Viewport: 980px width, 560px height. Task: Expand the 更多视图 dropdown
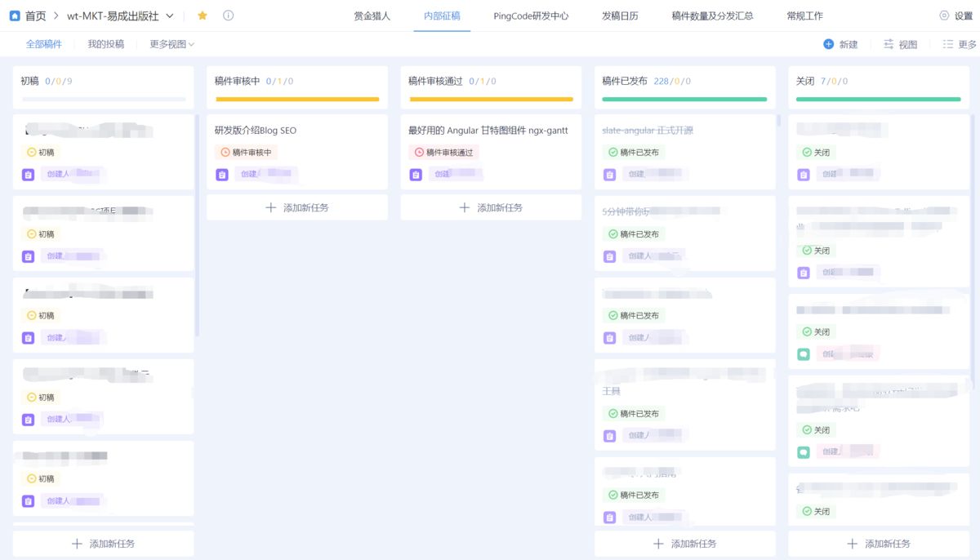[x=172, y=44]
